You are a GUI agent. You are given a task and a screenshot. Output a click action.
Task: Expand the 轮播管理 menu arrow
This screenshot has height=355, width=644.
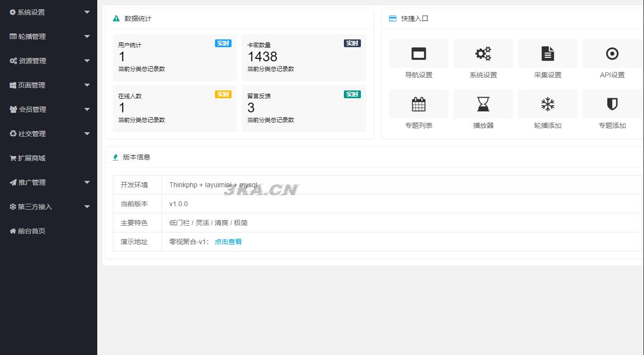click(87, 36)
